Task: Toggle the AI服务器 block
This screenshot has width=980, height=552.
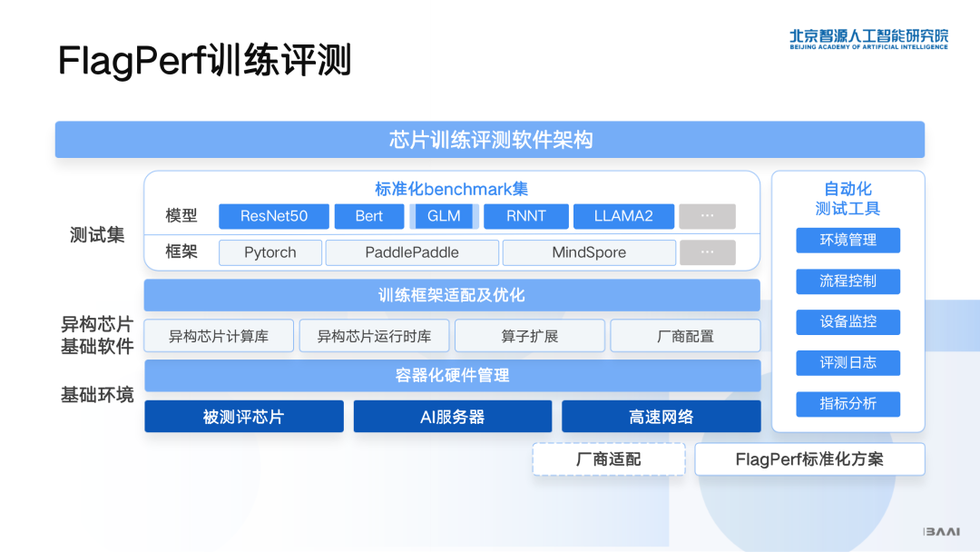Action: pyautogui.click(x=452, y=416)
